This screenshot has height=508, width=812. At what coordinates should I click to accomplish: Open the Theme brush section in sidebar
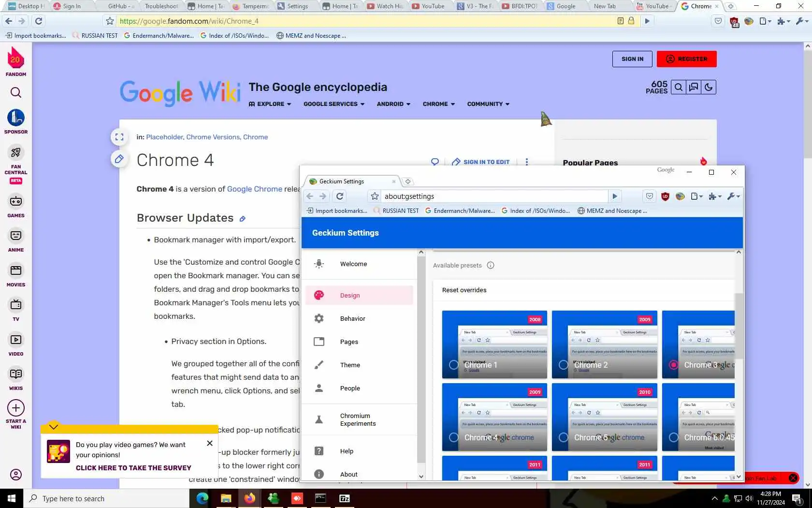(x=359, y=365)
